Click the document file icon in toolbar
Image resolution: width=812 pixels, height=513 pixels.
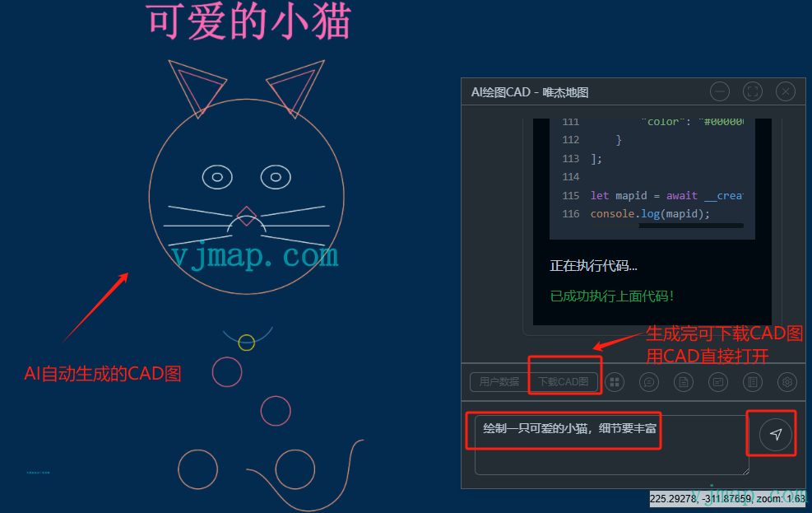[x=684, y=382]
